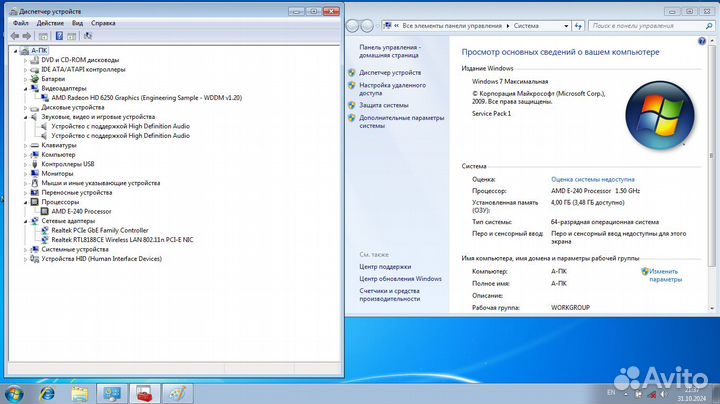The width and height of the screenshot is (720, 404).
Task: Click the Back arrow in Device Manager toolbar
Action: 14,35
